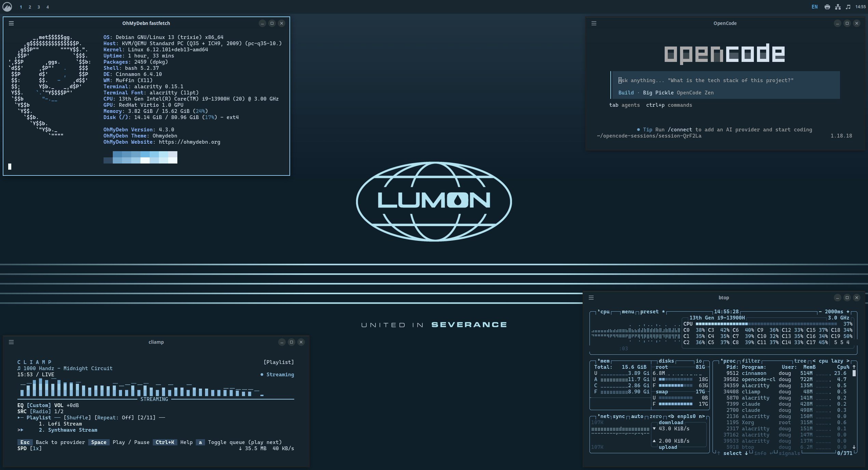This screenshot has height=470, width=868.
Task: Toggle net 'auto' scaling in btop
Action: tap(637, 416)
